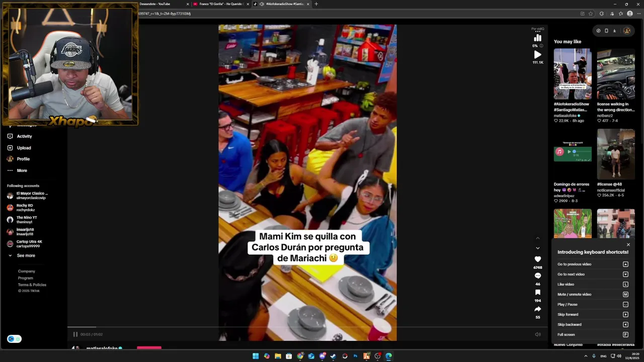Open Photoshop from the taskbar
Screen dimensions: 644x362
tap(355, 356)
